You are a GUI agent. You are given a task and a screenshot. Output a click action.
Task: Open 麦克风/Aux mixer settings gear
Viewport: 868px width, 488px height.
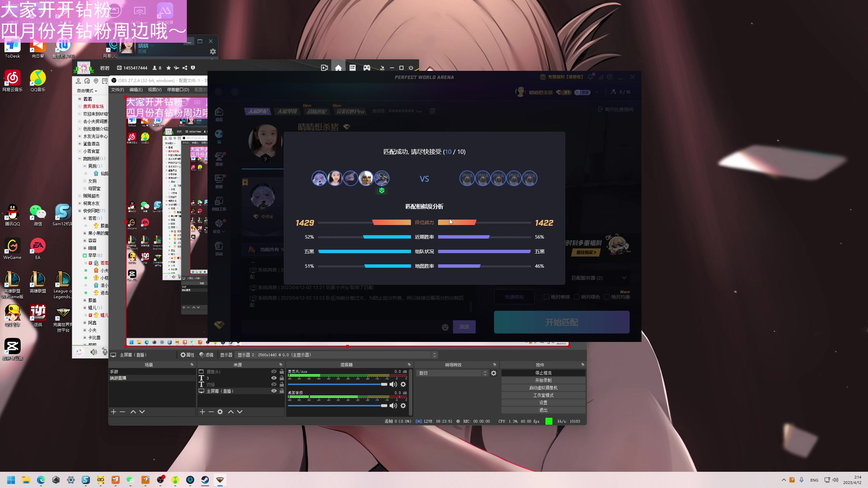[403, 384]
